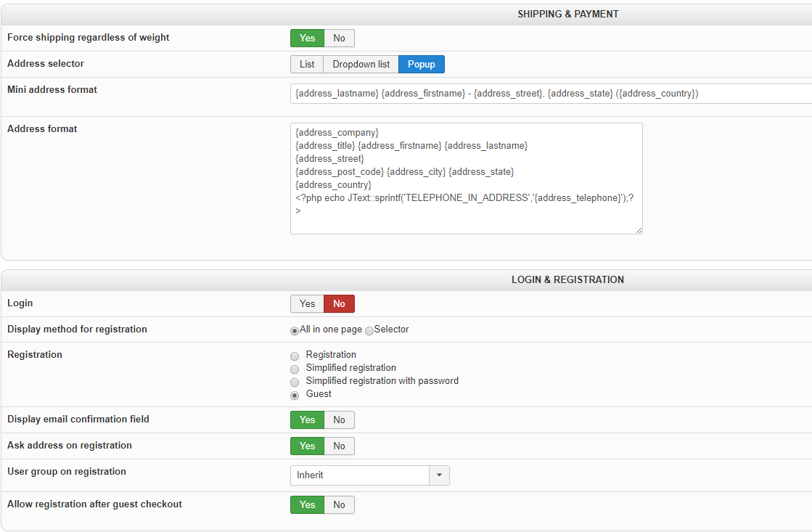Open User group on registration dropdown

[360, 475]
